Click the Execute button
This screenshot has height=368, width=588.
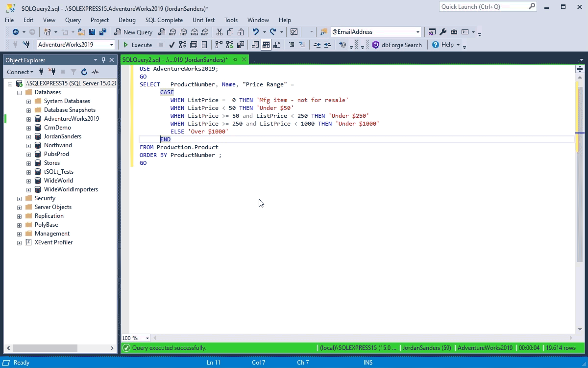(x=137, y=45)
